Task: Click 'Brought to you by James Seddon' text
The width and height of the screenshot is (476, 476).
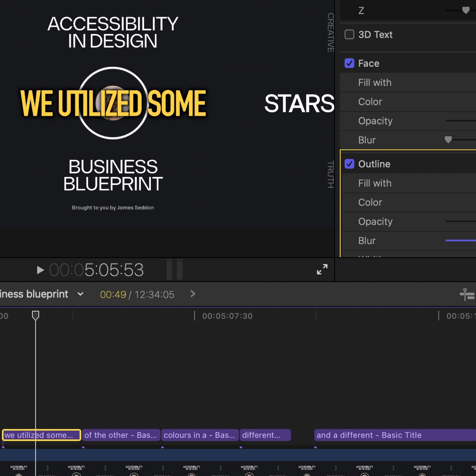Action: (113, 207)
